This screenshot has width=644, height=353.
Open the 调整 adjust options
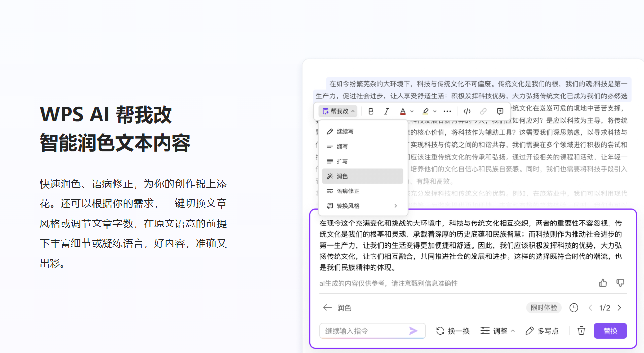click(498, 331)
